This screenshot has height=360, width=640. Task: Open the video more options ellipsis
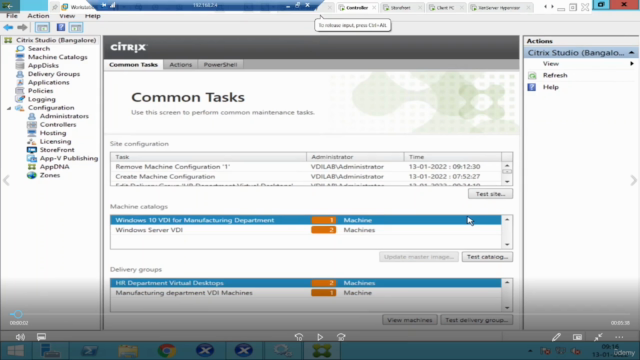[619, 337]
